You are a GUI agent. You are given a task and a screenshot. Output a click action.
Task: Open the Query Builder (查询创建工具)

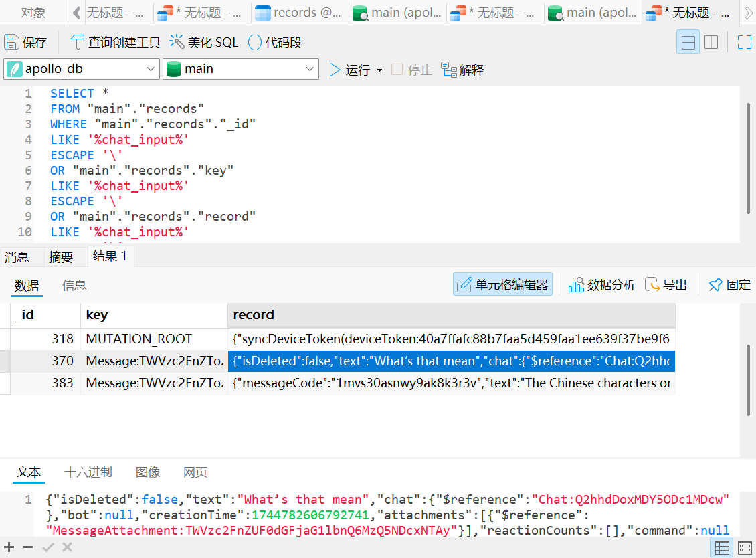click(x=115, y=42)
